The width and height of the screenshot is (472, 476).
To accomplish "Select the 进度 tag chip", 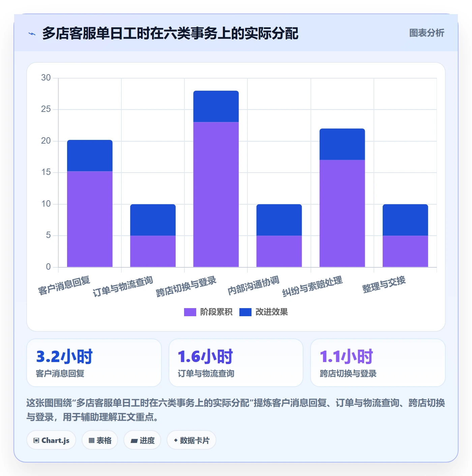I will pos(142,440).
